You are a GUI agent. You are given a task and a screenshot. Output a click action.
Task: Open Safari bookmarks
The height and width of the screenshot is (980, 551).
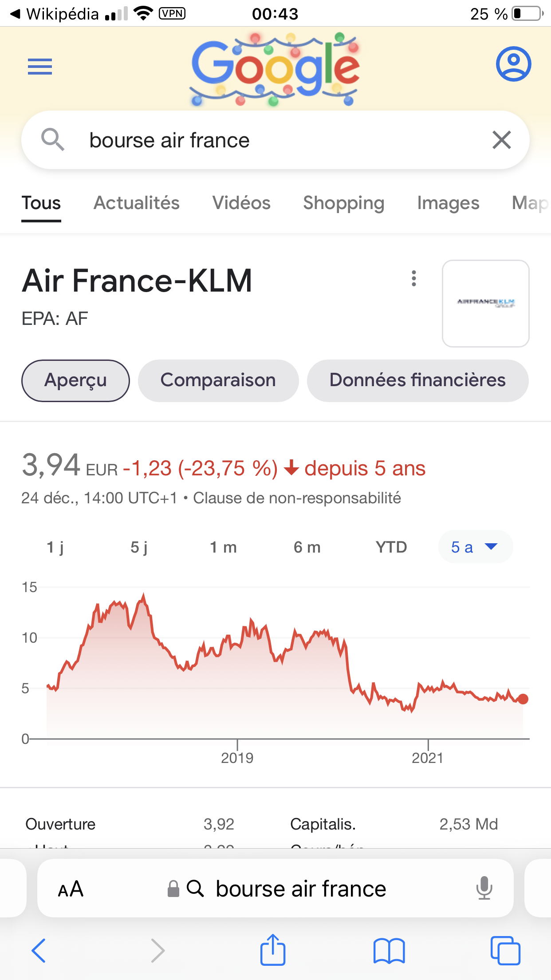[x=389, y=951]
